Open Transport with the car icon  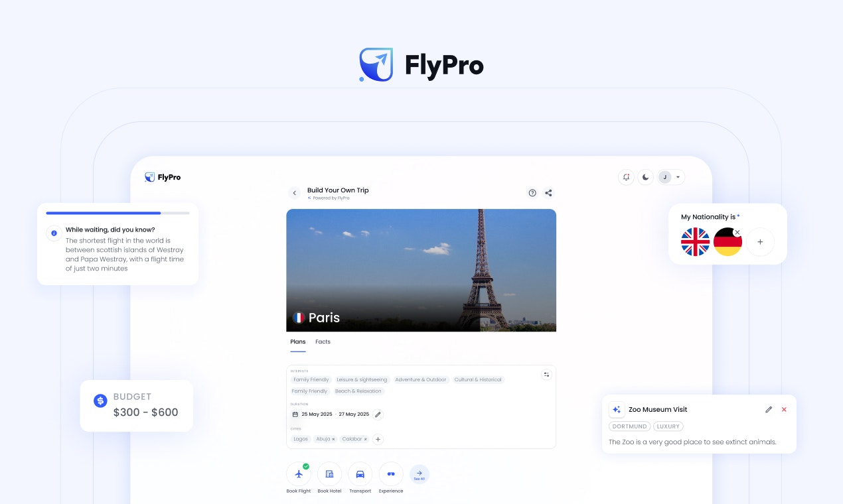pyautogui.click(x=360, y=474)
